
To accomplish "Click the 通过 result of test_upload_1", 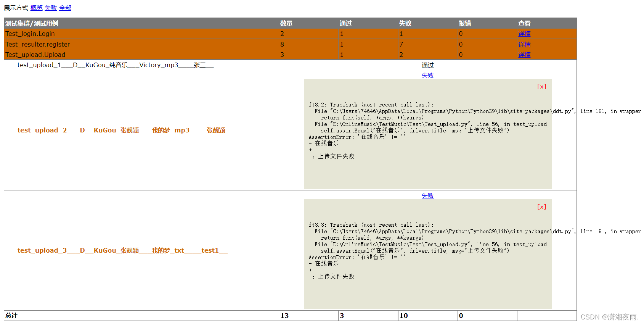I will [427, 65].
